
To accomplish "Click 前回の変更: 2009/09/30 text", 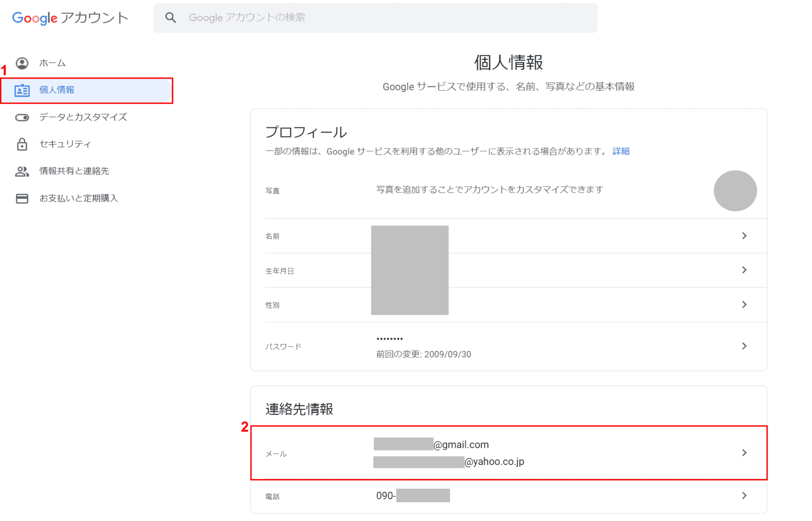I will pyautogui.click(x=424, y=355).
